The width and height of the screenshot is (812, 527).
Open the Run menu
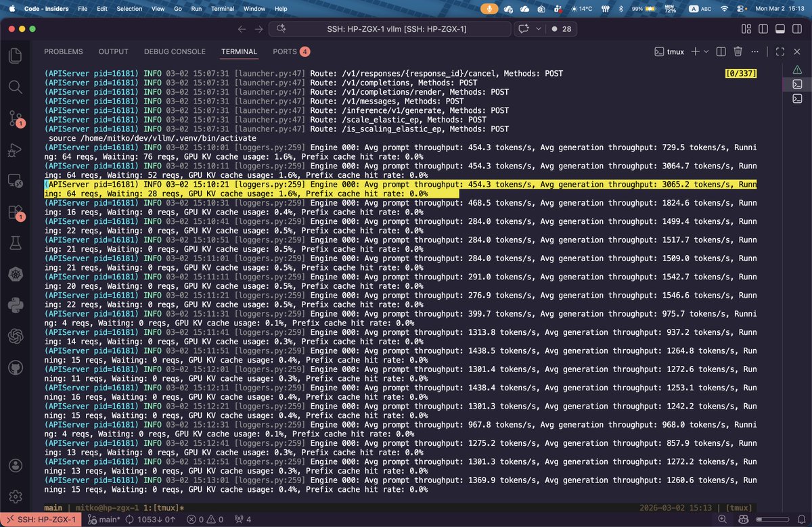coord(196,9)
